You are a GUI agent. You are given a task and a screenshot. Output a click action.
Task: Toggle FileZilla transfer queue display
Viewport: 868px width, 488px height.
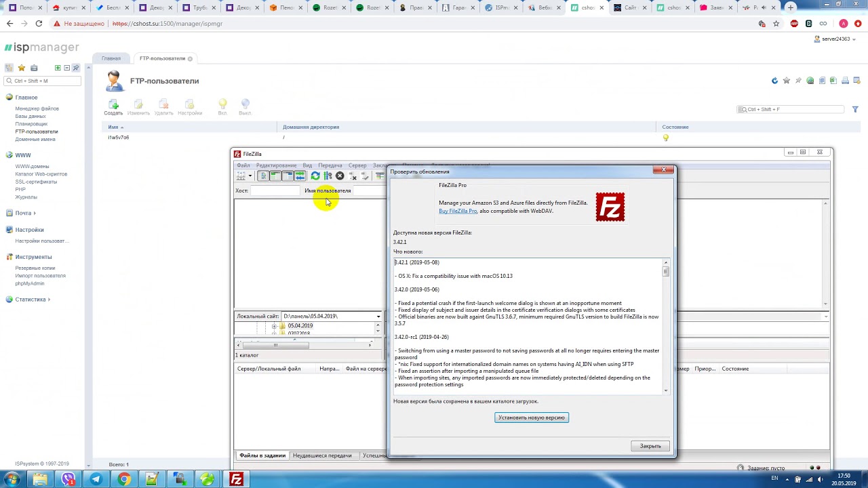pos(300,176)
